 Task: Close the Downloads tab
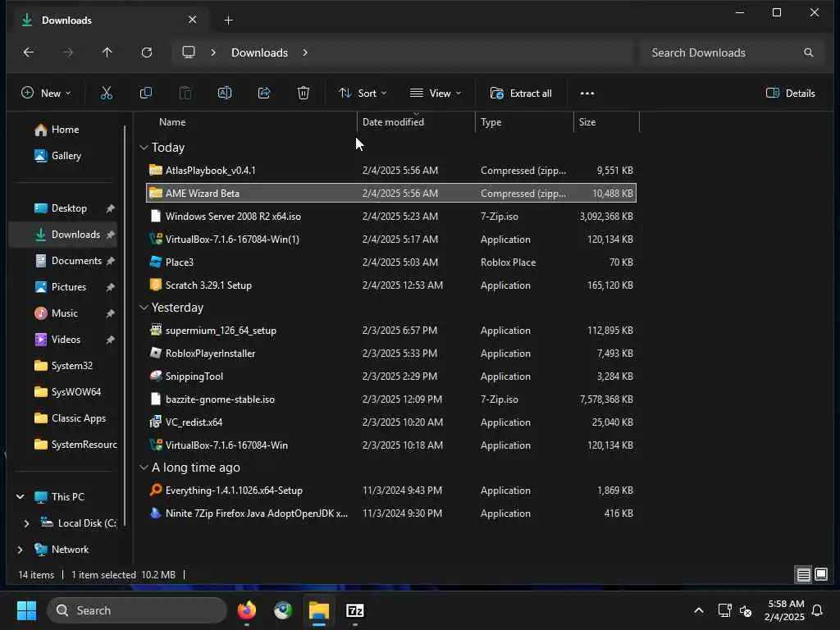click(x=192, y=20)
